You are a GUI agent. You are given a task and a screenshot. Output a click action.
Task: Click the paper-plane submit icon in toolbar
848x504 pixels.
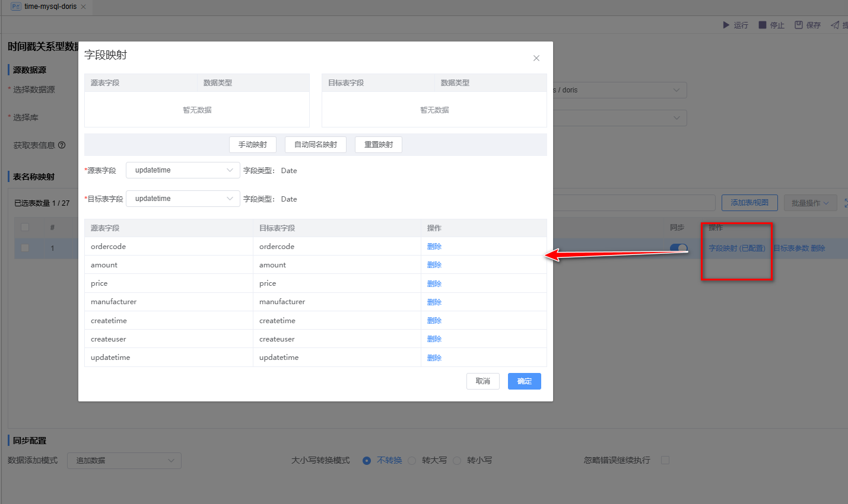coord(835,25)
